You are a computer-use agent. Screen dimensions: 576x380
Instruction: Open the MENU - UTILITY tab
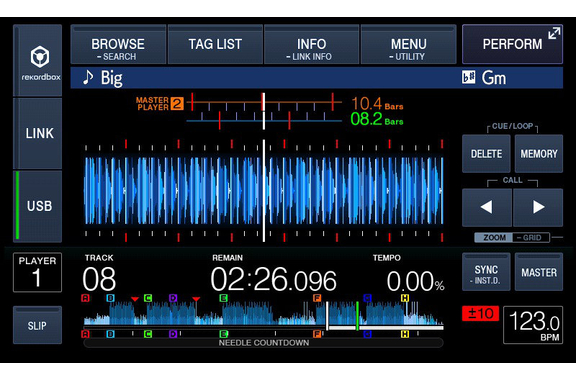click(408, 44)
